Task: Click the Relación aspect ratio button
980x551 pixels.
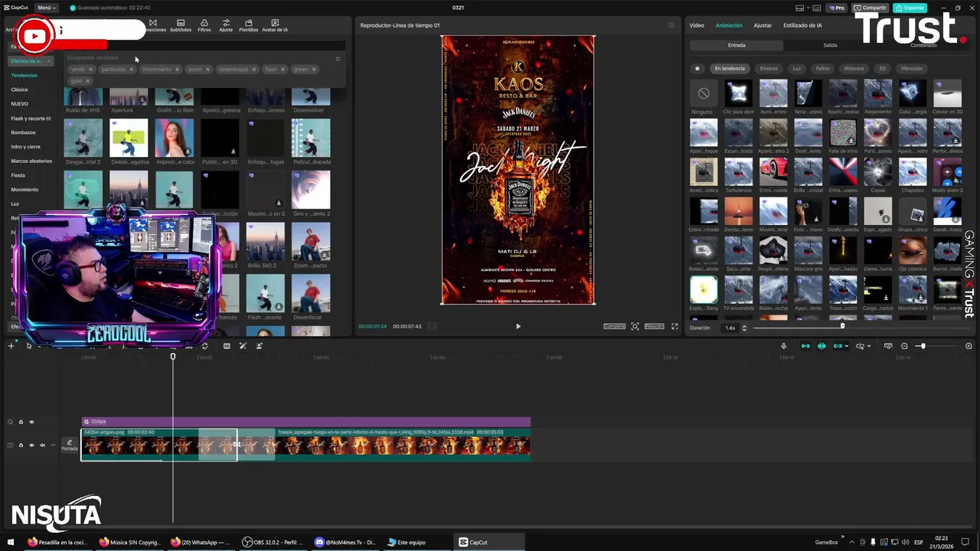Action: point(654,326)
